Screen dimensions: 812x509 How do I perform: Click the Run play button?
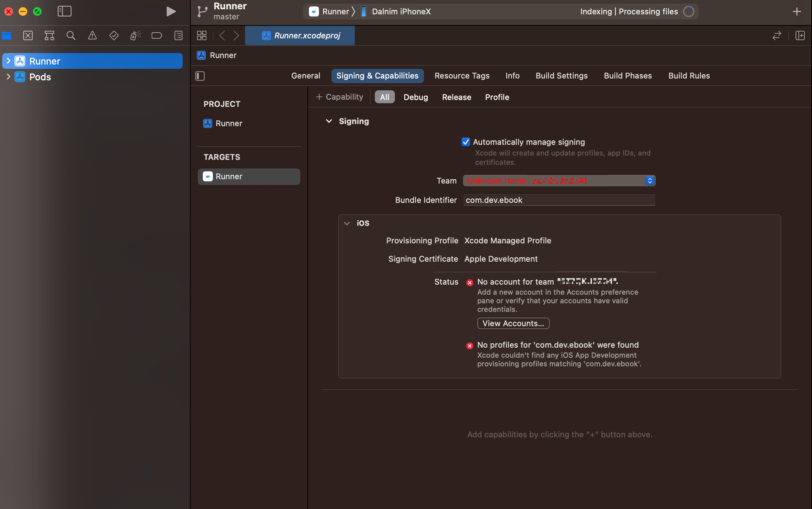171,11
